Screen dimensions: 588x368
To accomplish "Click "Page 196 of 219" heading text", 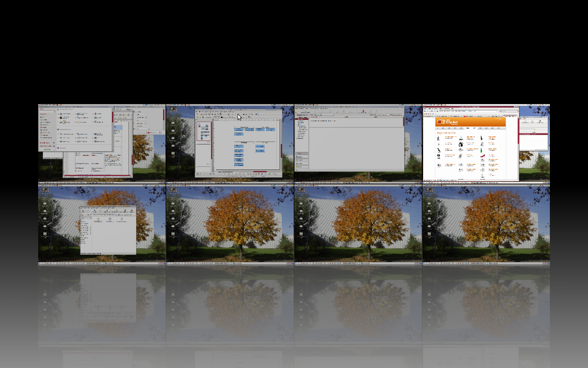I will click(x=446, y=133).
